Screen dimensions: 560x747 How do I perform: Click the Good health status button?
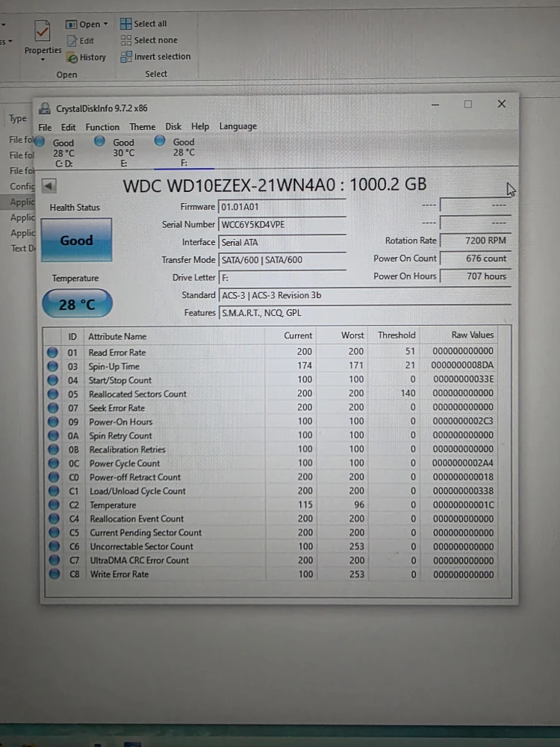(76, 240)
